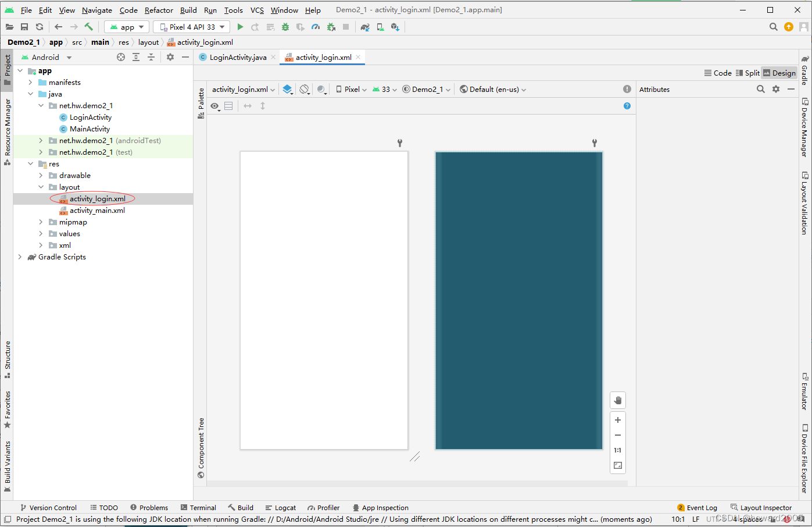Open activity_login.xml layout file dropdown
The height and width of the screenshot is (527, 812).
244,90
